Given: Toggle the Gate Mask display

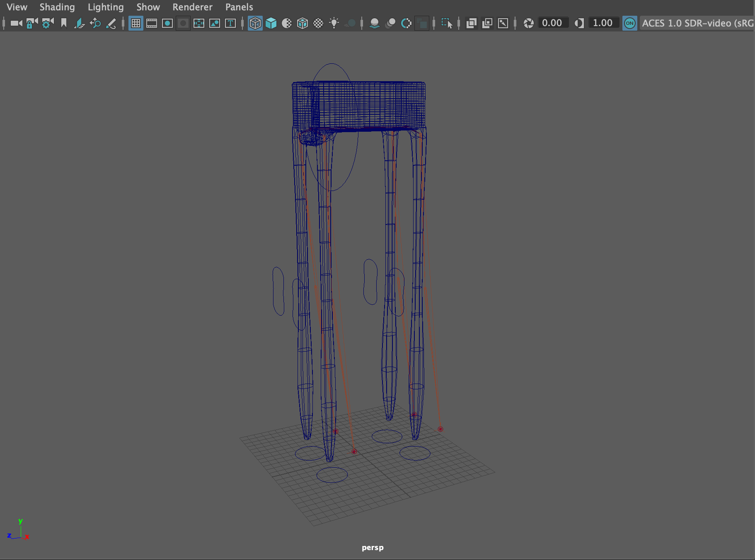Looking at the screenshot, I should [x=183, y=23].
